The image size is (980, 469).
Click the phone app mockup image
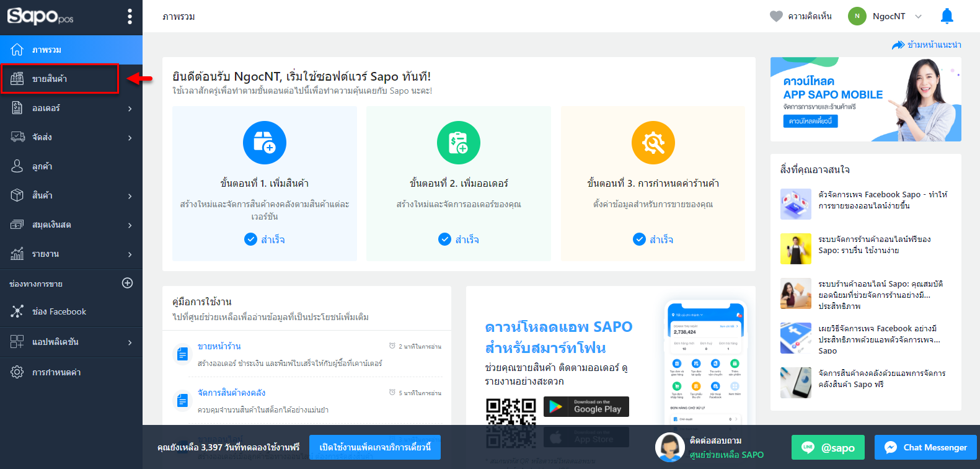[x=705, y=363]
